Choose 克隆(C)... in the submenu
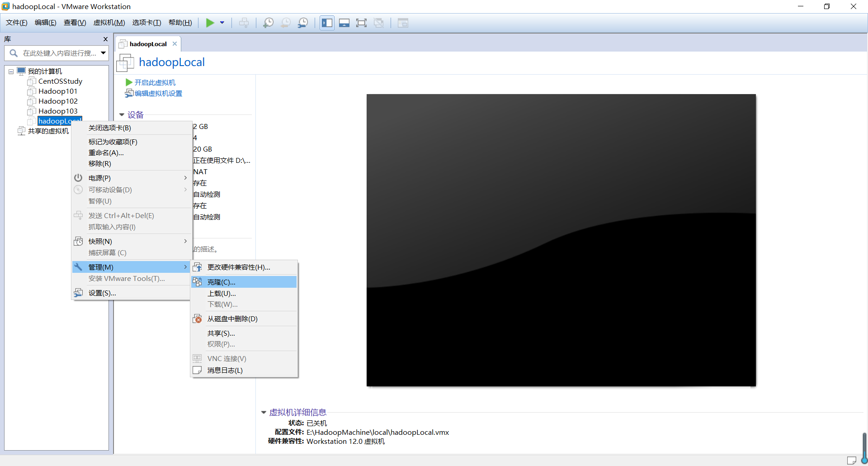Screen dimensions: 868x466 (244, 282)
